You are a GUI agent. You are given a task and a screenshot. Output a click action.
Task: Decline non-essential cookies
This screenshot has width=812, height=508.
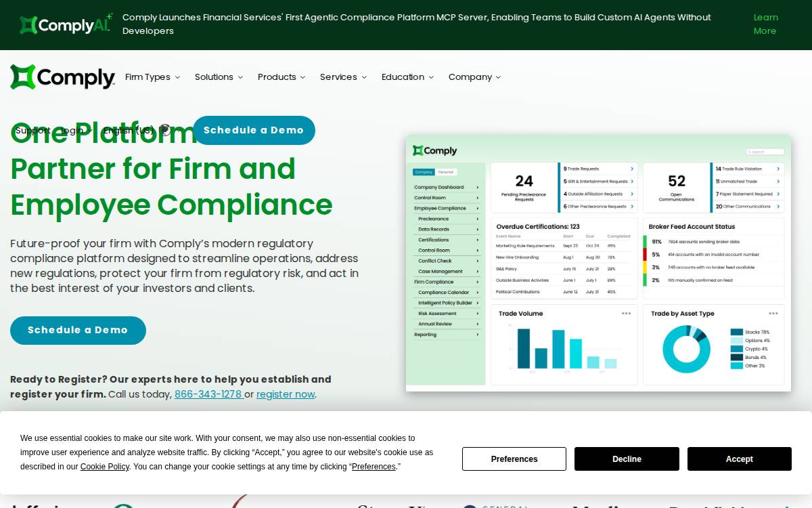point(627,459)
